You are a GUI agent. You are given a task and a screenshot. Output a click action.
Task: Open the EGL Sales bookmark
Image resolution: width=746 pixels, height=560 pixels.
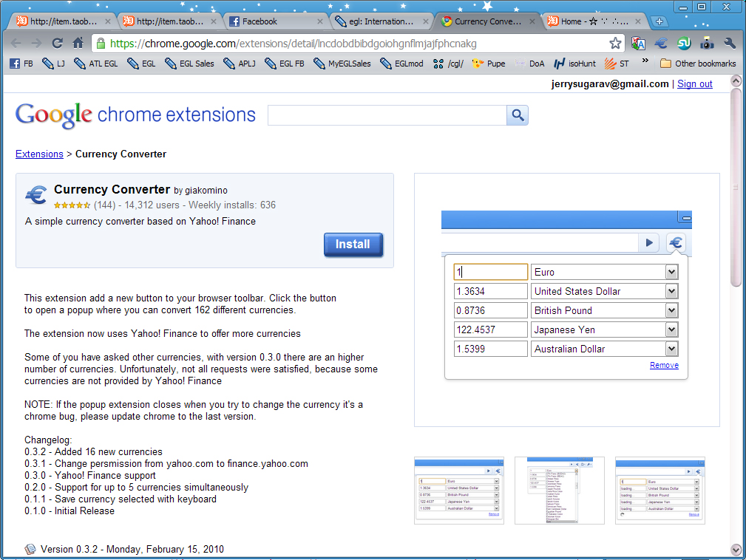[x=189, y=64]
